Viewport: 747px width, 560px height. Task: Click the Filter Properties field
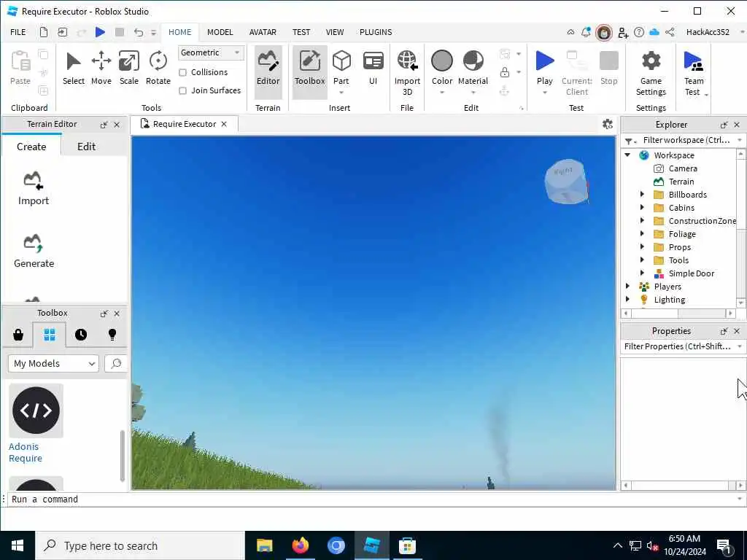coord(678,346)
